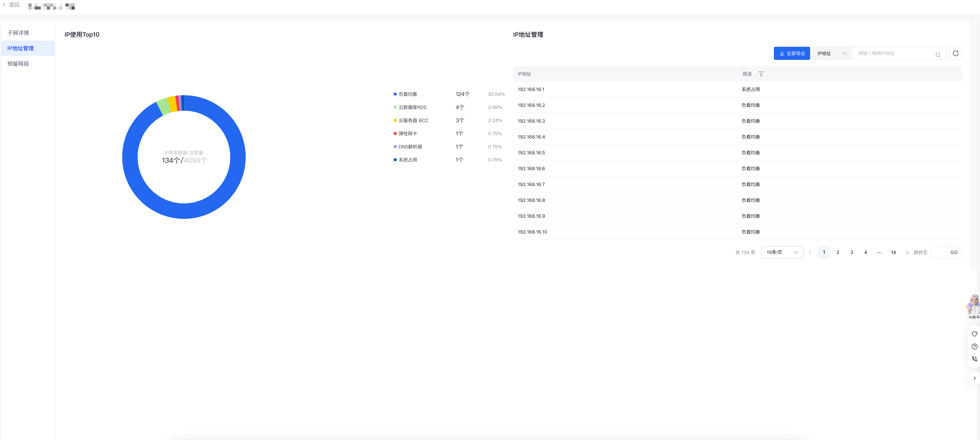
Task: Click the GO jump button
Action: coord(954,252)
